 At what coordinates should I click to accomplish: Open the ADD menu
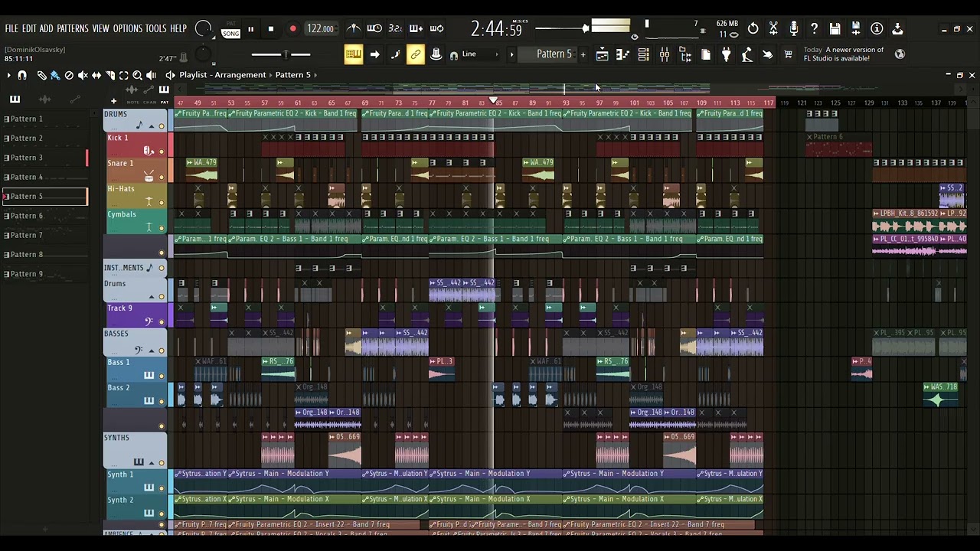click(x=47, y=28)
